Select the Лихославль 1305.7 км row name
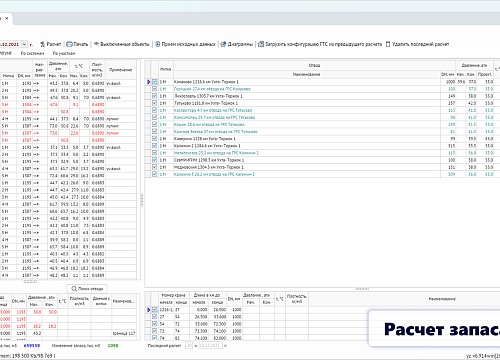This screenshot has width=500, height=360. [x=209, y=96]
